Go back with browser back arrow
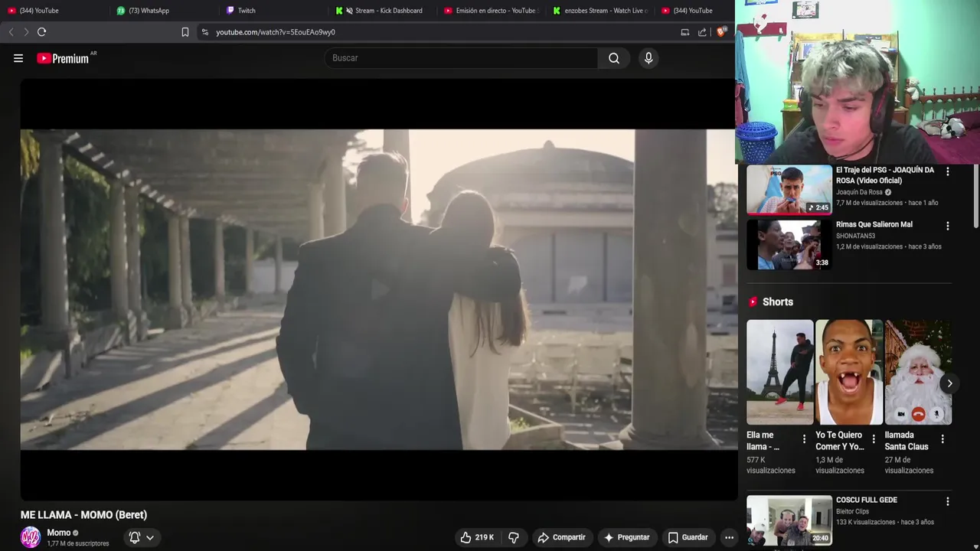Viewport: 980px width, 551px height. coord(11,32)
